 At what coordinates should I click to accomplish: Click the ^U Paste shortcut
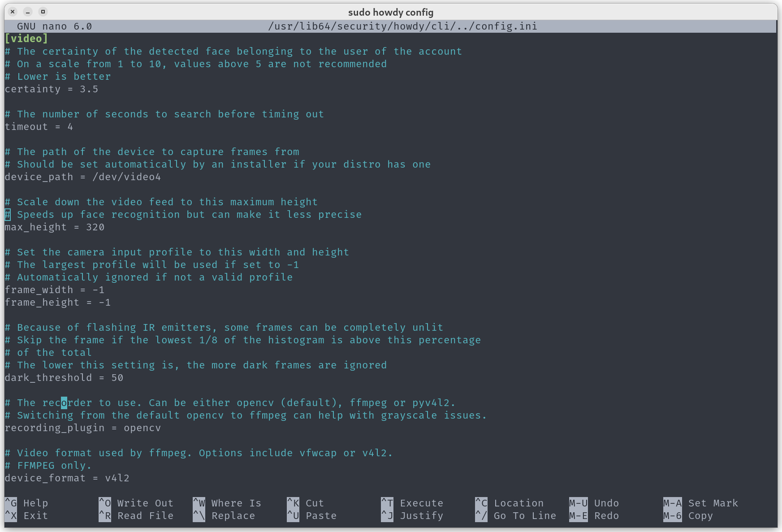pos(311,516)
